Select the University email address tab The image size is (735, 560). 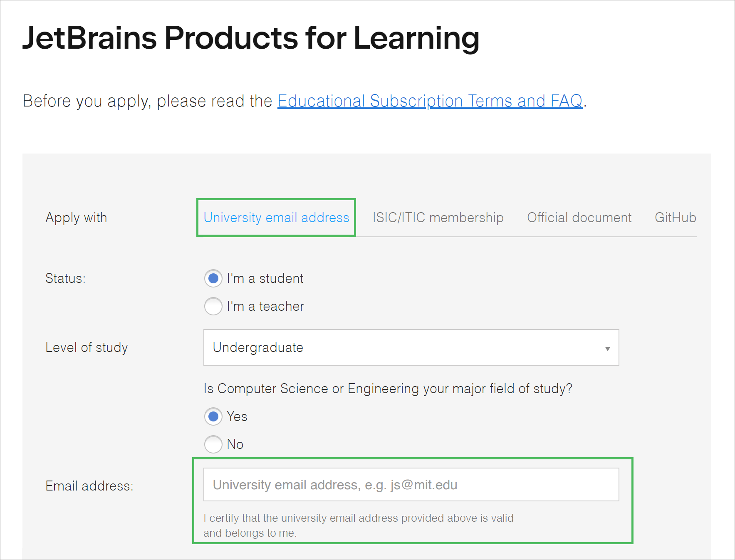pos(276,218)
